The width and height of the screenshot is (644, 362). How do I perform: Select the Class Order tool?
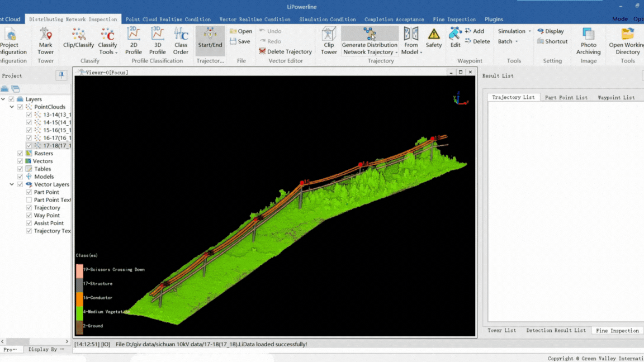[x=181, y=41]
